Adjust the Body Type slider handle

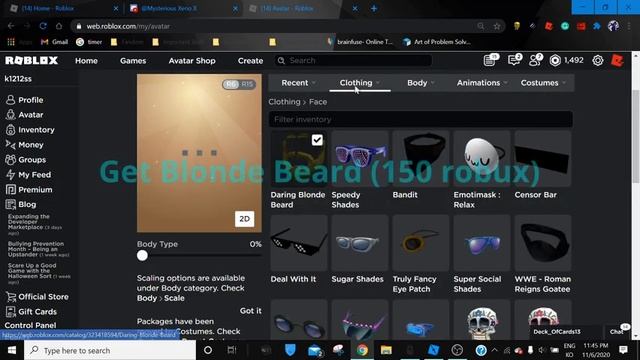tap(142, 256)
